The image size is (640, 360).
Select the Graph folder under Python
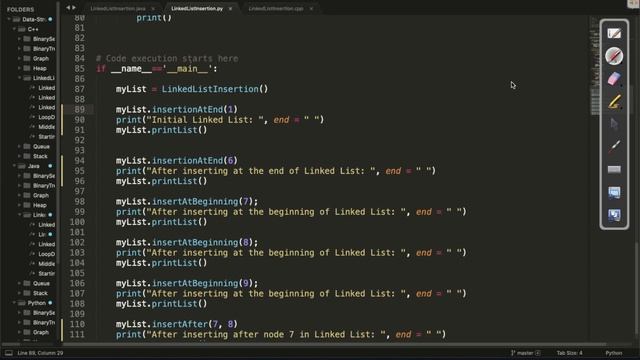[x=41, y=332]
